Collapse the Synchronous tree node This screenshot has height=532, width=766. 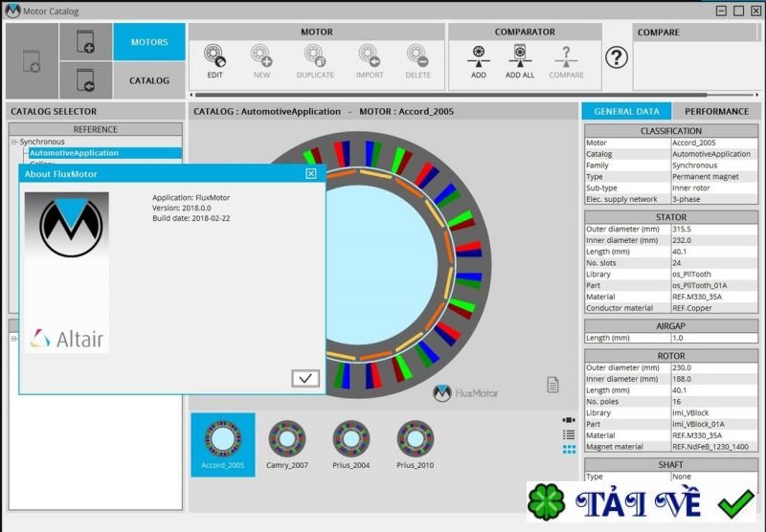tap(13, 142)
